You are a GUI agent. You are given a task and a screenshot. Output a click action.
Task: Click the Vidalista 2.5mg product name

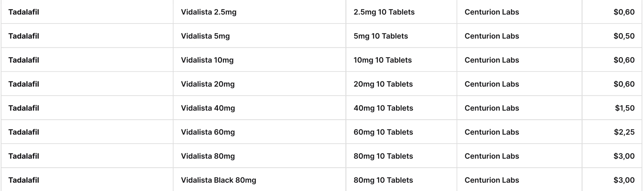[x=209, y=12]
